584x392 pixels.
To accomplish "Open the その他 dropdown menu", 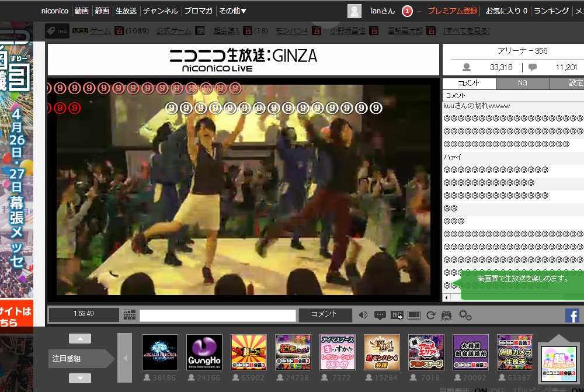I will coord(232,11).
